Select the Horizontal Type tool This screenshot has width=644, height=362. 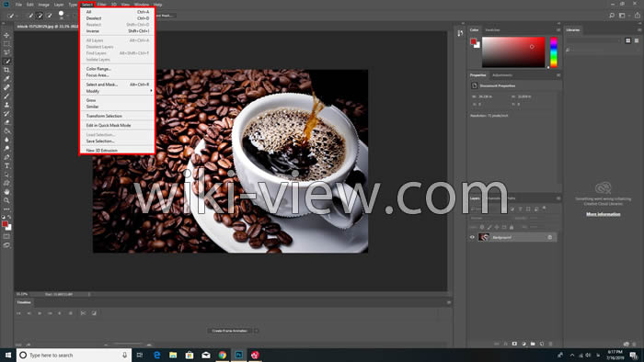point(6,166)
